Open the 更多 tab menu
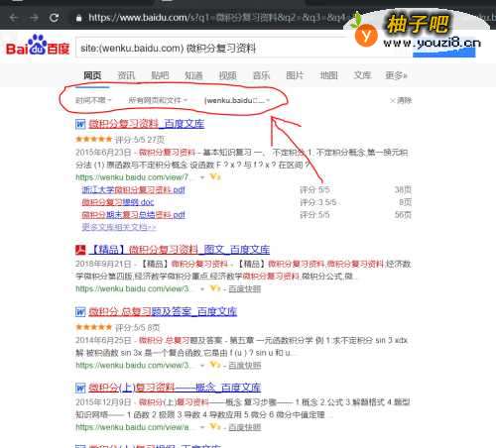 coord(396,75)
